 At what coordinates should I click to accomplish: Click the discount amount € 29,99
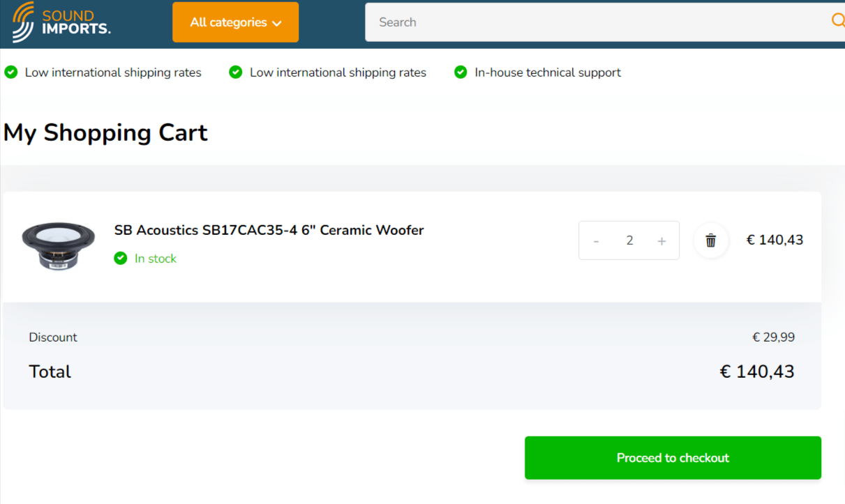pos(773,337)
